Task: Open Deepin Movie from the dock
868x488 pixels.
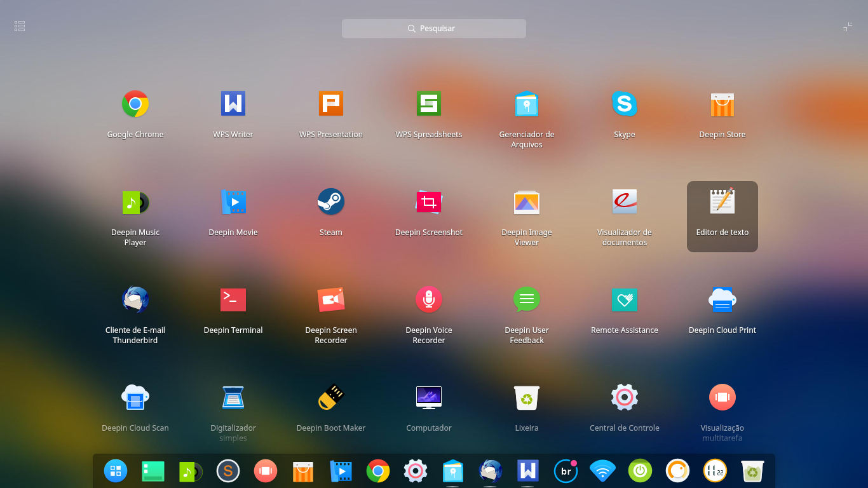Action: pyautogui.click(x=341, y=471)
